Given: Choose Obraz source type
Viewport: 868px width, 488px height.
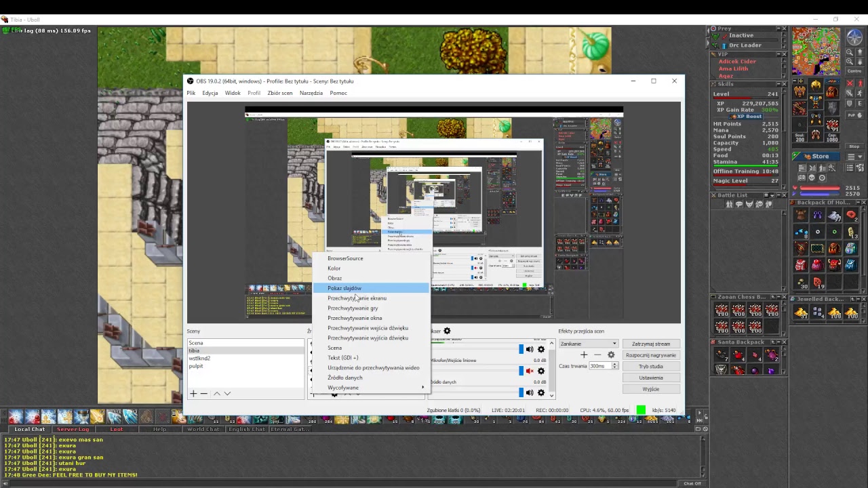Looking at the screenshot, I should click(x=371, y=278).
